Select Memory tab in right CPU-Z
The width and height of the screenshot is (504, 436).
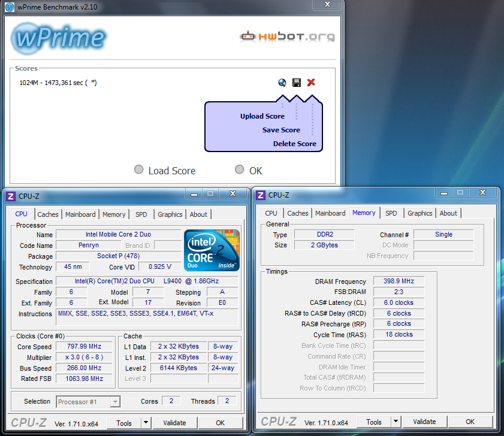(364, 213)
